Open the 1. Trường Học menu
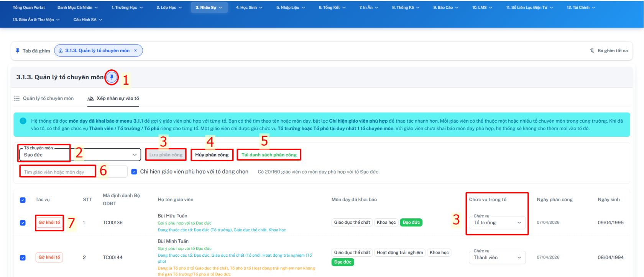The width and height of the screenshot is (644, 277). tap(127, 7)
